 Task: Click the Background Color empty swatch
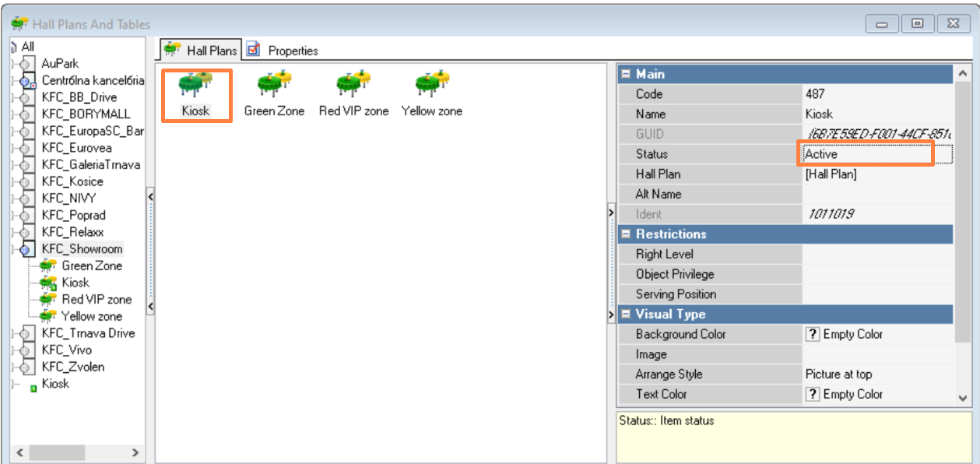[x=812, y=334]
